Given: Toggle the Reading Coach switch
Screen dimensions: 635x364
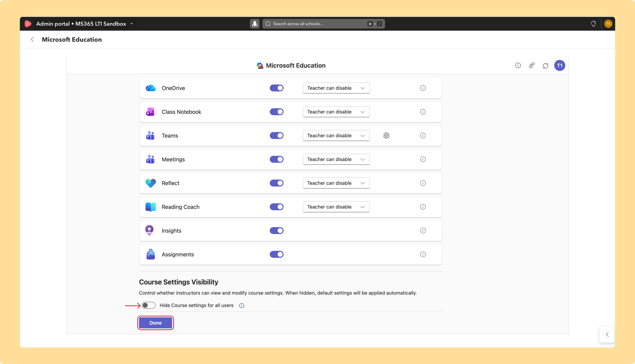Looking at the screenshot, I should pyautogui.click(x=276, y=207).
